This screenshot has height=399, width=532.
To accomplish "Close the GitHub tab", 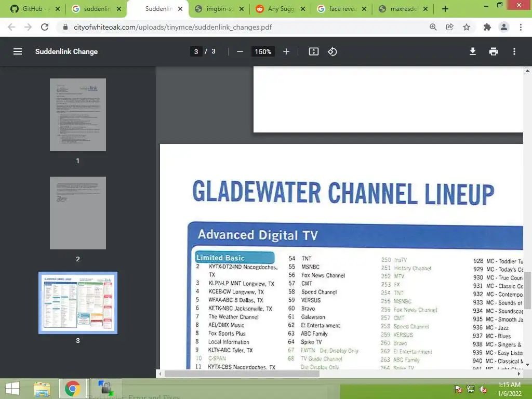I will (58, 9).
